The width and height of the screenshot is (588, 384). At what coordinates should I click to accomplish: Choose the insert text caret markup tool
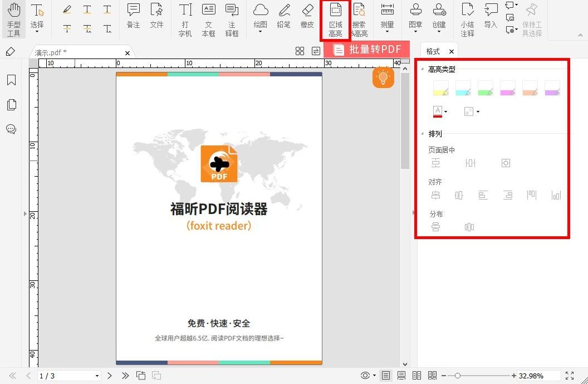tap(107, 28)
